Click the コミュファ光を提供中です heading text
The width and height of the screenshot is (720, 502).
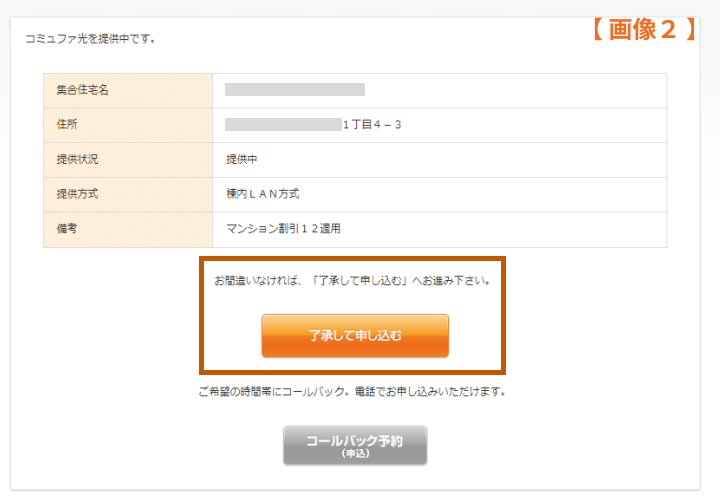(x=90, y=39)
